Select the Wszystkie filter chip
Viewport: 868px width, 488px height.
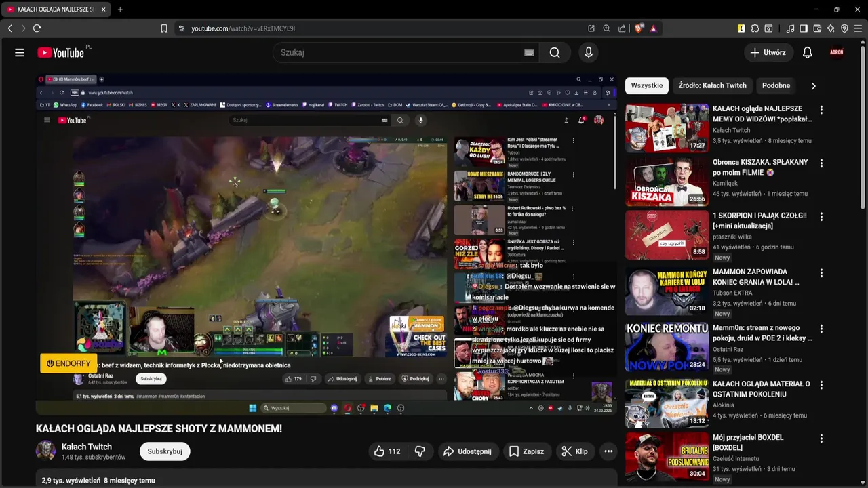tap(647, 86)
